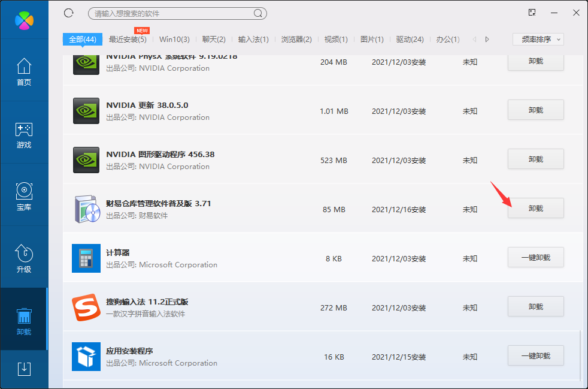588x389 pixels.
Task: Uninstall NVIDIA PhysX 系统软件
Action: tap(536, 62)
